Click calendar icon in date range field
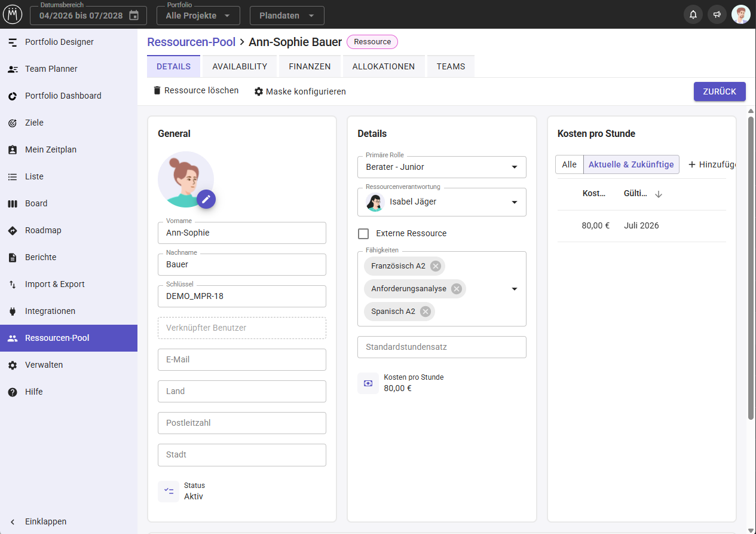756x534 pixels. [x=134, y=16]
